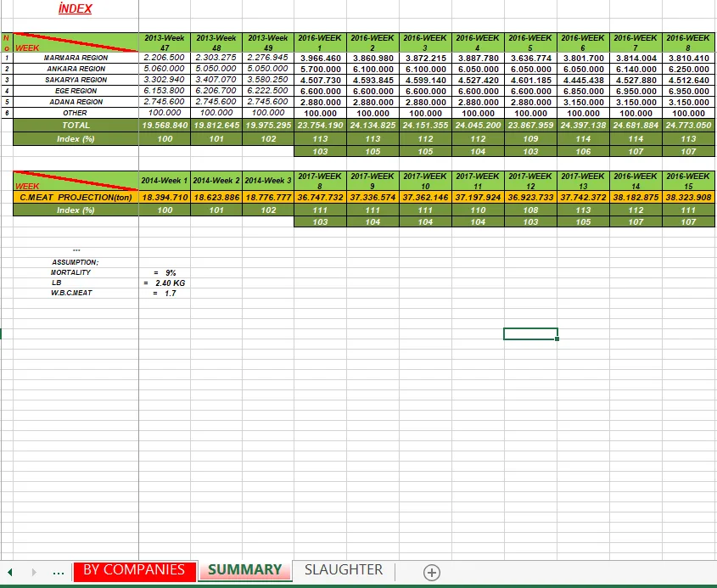The image size is (717, 588).
Task: Click the C.MEAT PROJECTION(ton) label
Action: click(76, 198)
